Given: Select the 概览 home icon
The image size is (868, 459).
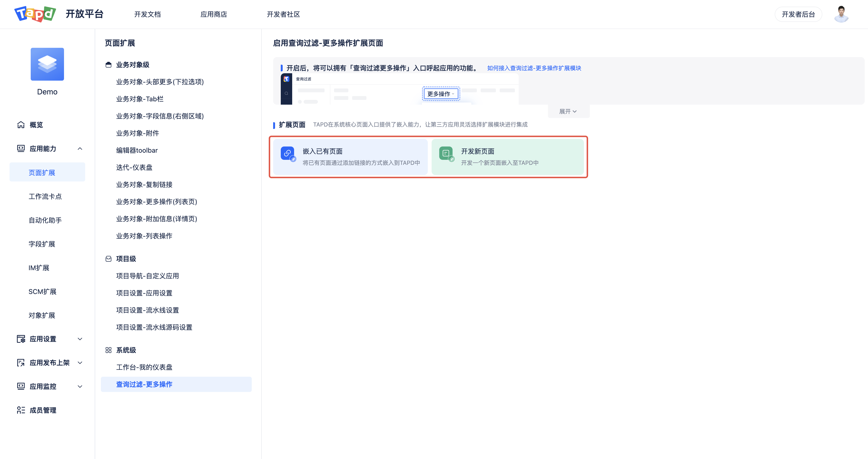Looking at the screenshot, I should pos(20,125).
